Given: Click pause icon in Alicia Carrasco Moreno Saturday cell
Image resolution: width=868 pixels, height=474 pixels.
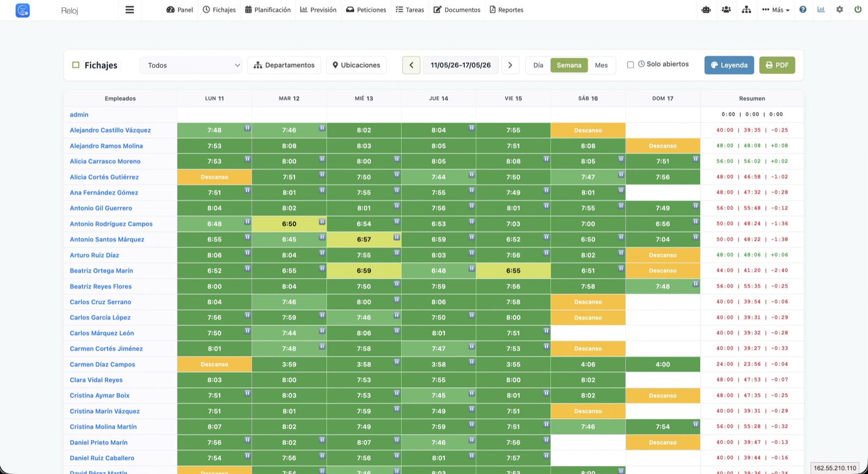Looking at the screenshot, I should (x=621, y=159).
